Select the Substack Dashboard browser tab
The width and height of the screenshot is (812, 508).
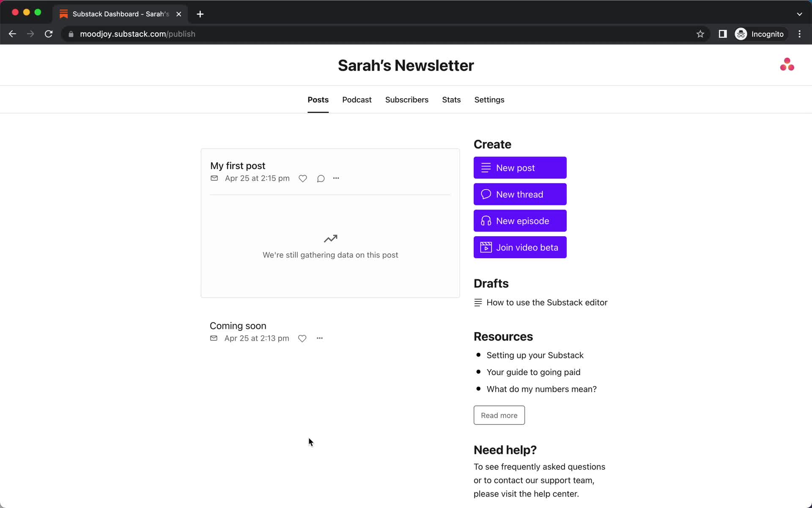click(121, 14)
